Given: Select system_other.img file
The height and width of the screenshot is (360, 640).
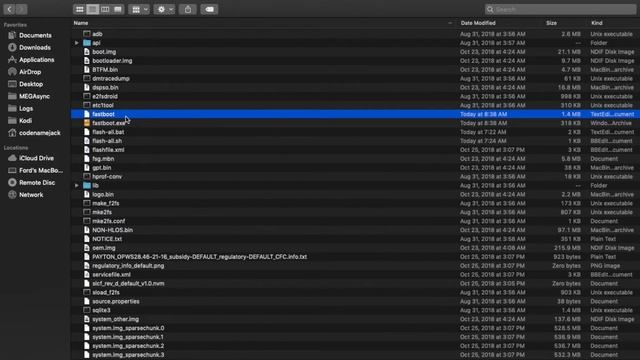Looking at the screenshot, I should point(116,319).
